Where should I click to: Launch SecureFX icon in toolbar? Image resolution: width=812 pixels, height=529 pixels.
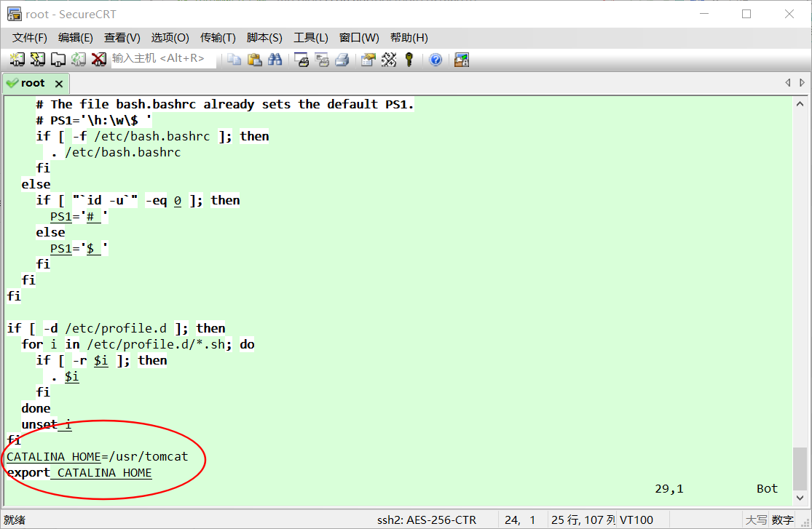click(x=462, y=60)
